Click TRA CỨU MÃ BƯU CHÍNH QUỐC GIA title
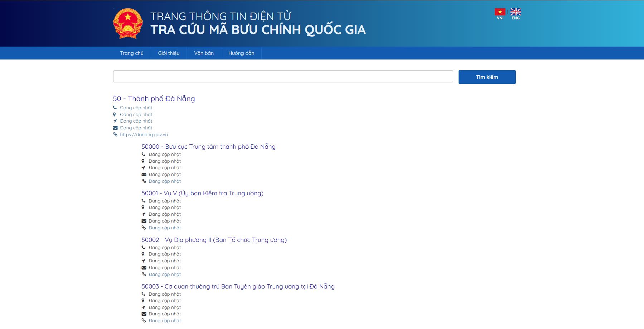Screen dimensions: 644x329 click(x=258, y=29)
